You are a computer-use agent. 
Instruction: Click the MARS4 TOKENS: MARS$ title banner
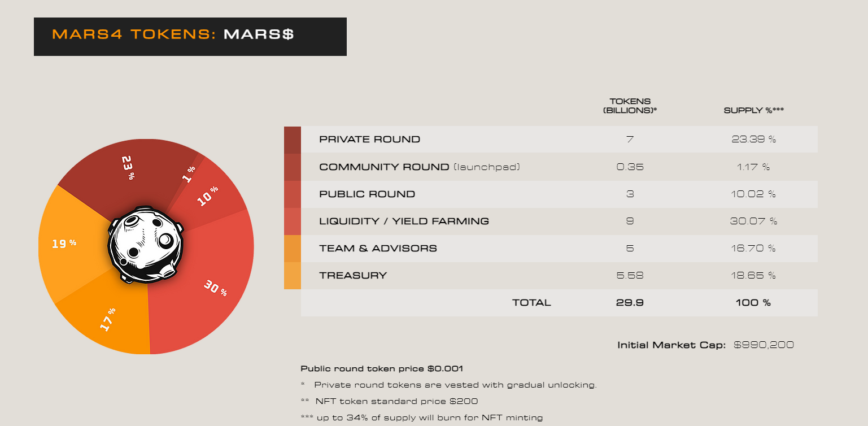tap(190, 37)
